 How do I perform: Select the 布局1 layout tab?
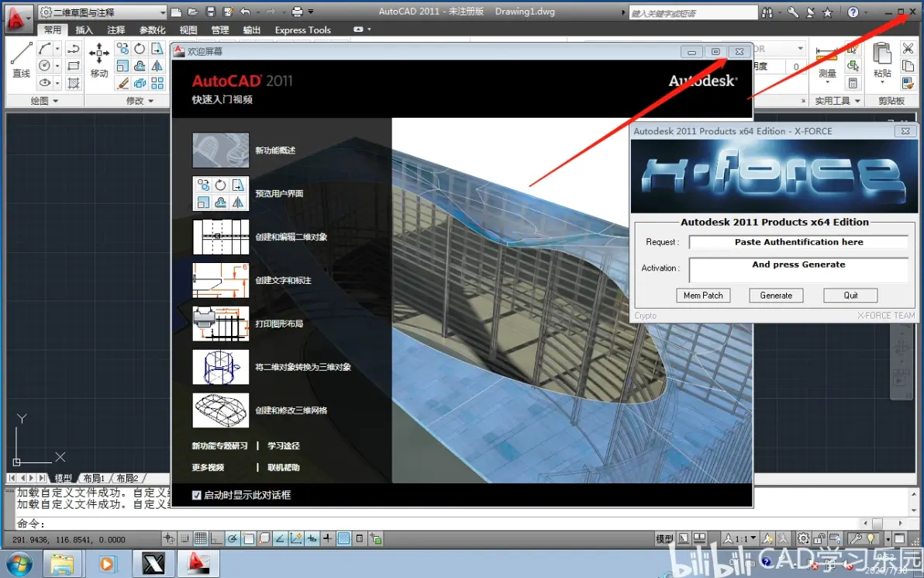tap(94, 479)
